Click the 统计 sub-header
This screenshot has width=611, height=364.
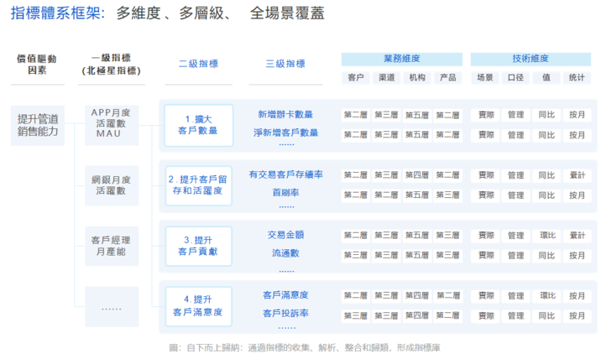tap(577, 77)
